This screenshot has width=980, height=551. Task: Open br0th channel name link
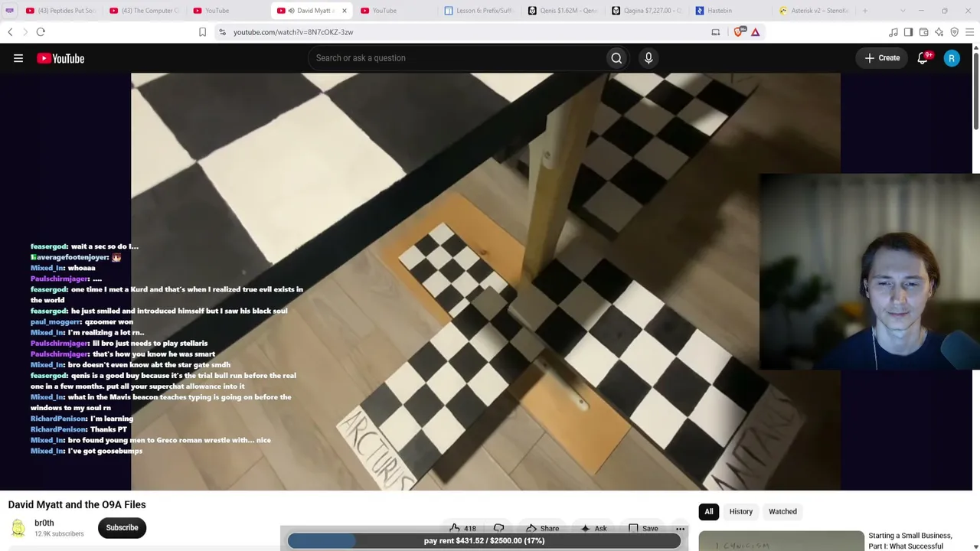point(44,523)
